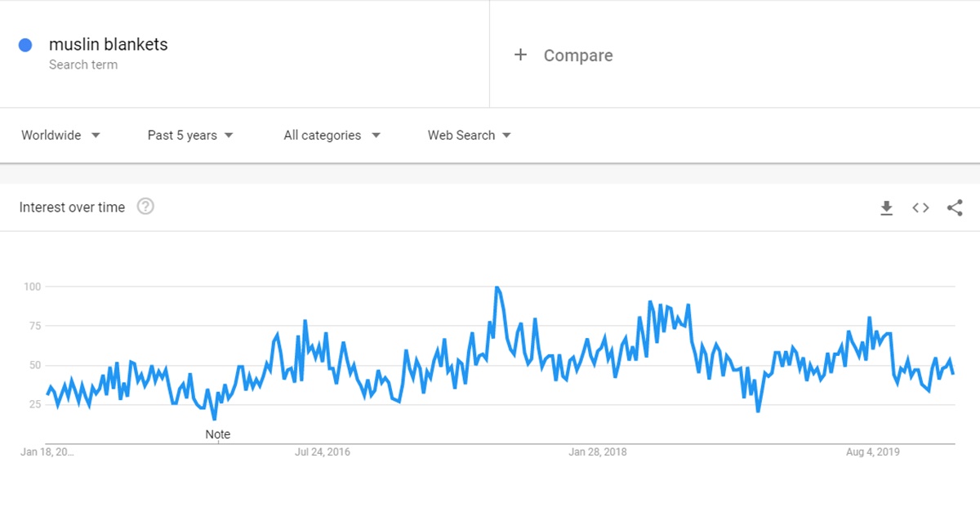The width and height of the screenshot is (980, 516).
Task: Open the Interest over time help icon
Action: (145, 207)
